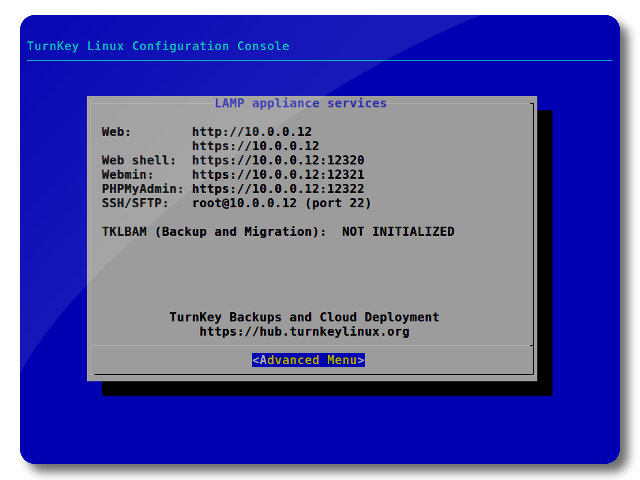Click the NOT INITIALIZED backup status
Screen dimensions: 640x480
tap(398, 232)
